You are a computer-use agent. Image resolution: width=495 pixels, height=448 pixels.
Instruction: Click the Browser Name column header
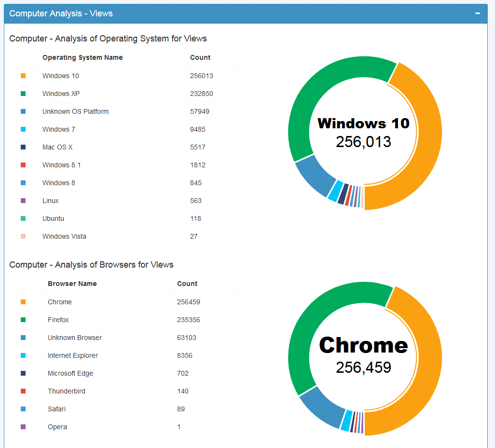(72, 284)
